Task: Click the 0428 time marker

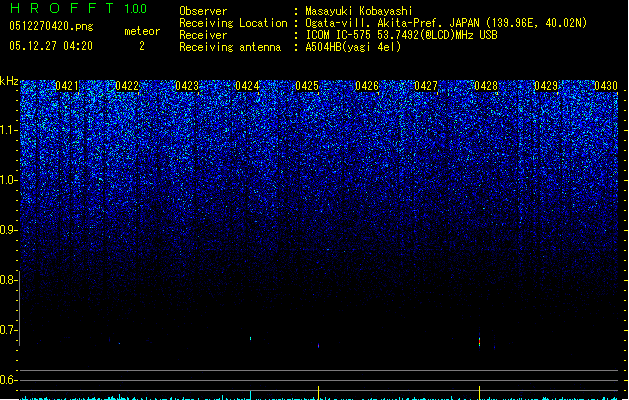Action: click(x=486, y=86)
